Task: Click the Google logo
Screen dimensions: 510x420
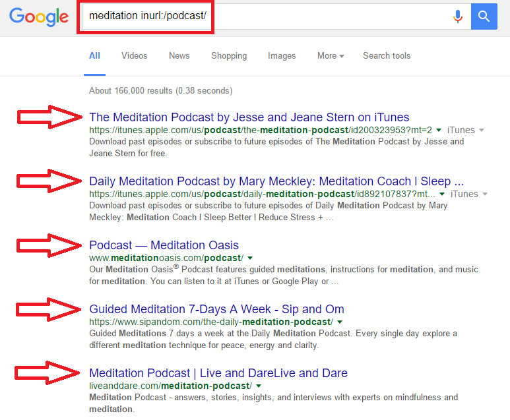Action: 39,16
